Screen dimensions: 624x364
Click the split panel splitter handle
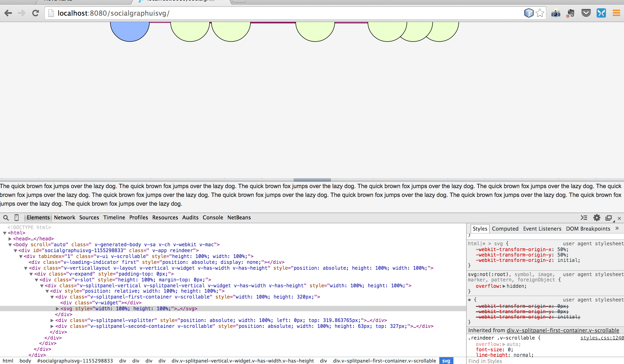[x=312, y=180]
